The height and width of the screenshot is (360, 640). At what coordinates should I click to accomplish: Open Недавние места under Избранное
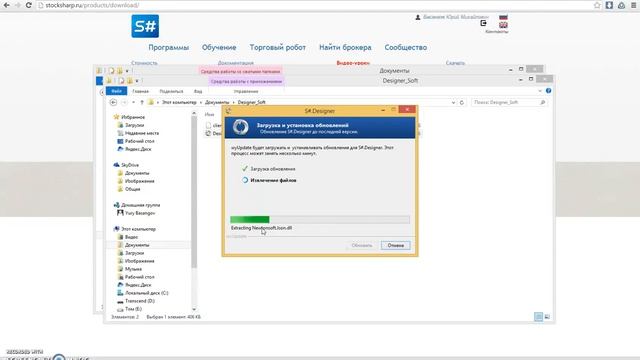(142, 133)
